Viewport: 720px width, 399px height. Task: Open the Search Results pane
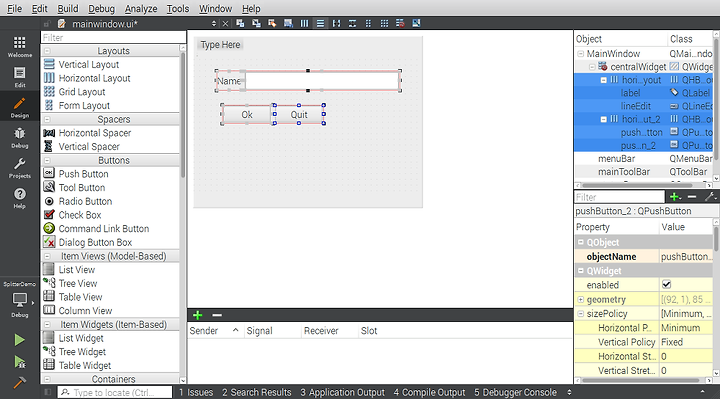(x=257, y=392)
